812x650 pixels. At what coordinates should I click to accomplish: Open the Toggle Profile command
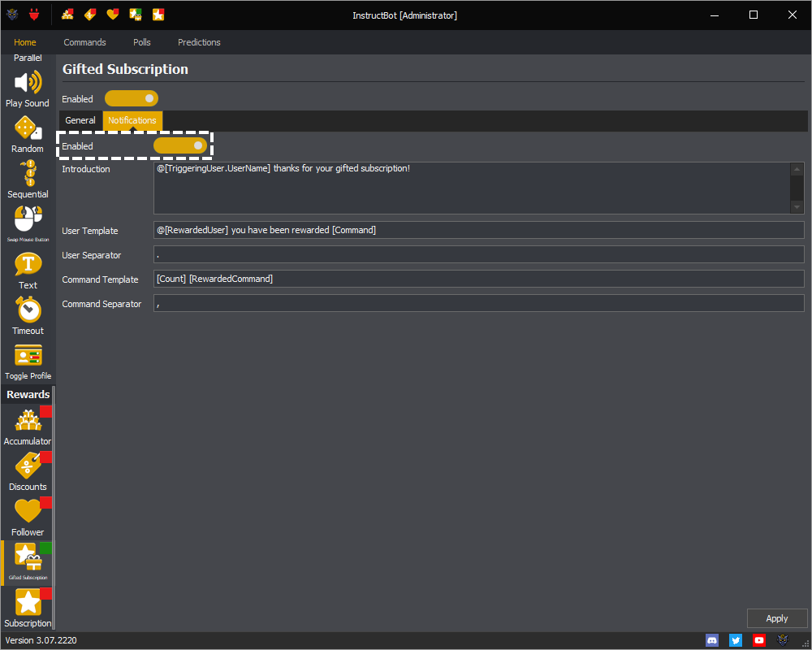pos(28,362)
